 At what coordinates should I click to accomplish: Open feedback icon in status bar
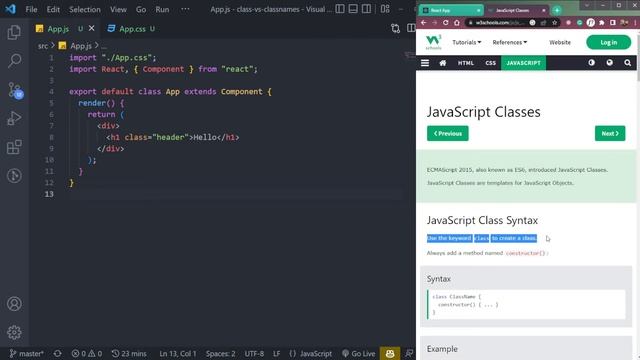[409, 353]
